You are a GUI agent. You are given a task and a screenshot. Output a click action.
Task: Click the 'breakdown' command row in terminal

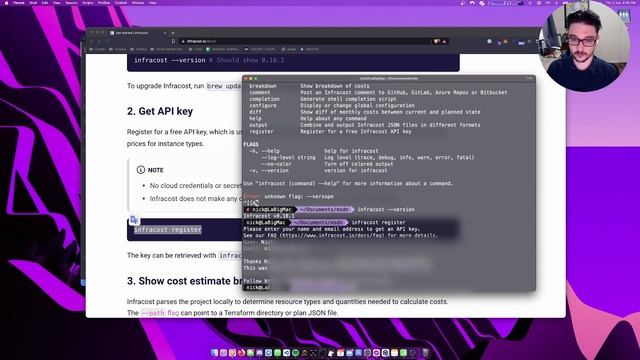309,86
